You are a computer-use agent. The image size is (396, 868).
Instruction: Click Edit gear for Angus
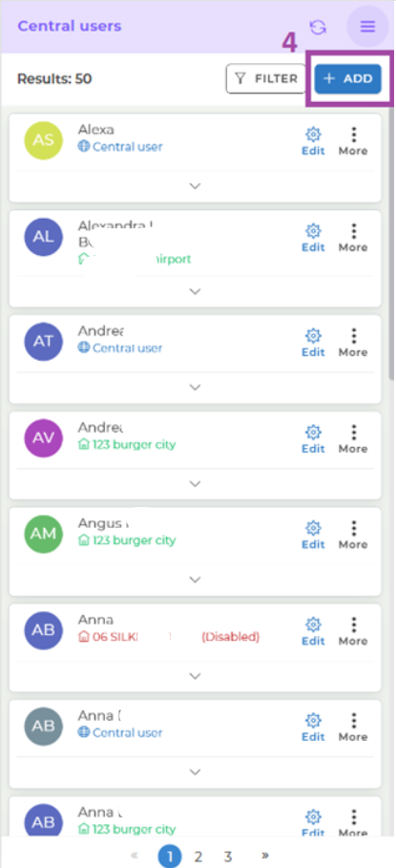(313, 535)
